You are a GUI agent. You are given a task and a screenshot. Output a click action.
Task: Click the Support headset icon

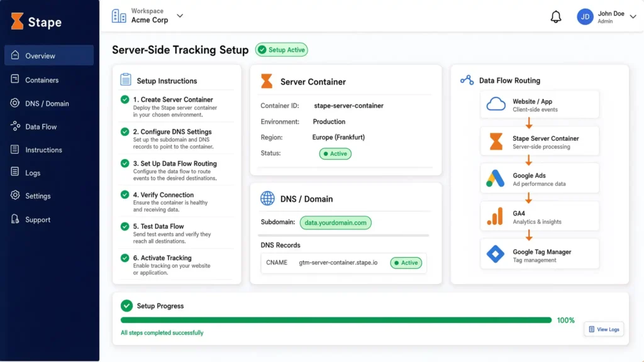(x=15, y=219)
